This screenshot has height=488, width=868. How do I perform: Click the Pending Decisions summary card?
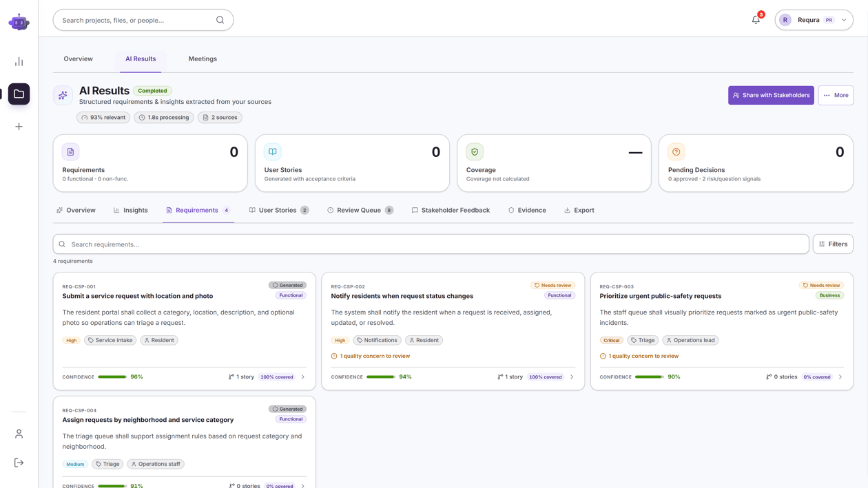pyautogui.click(x=756, y=163)
